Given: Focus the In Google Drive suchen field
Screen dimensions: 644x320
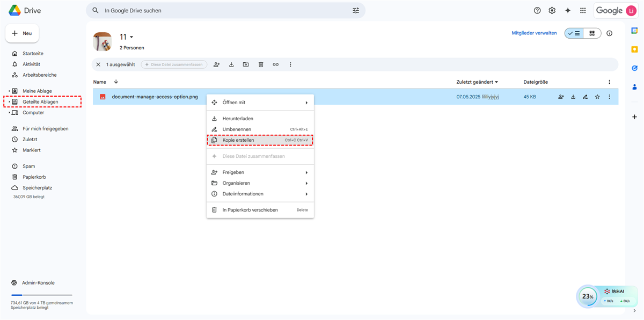Looking at the screenshot, I should tap(225, 10).
